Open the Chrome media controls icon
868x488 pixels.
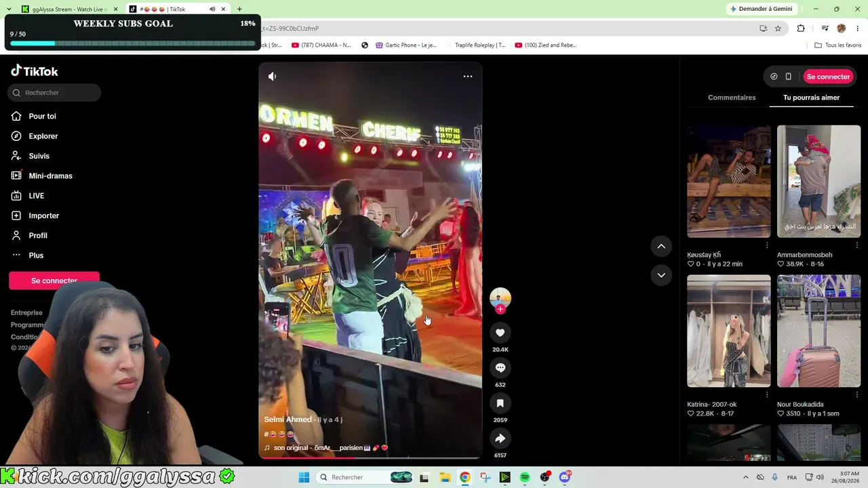[x=825, y=28]
